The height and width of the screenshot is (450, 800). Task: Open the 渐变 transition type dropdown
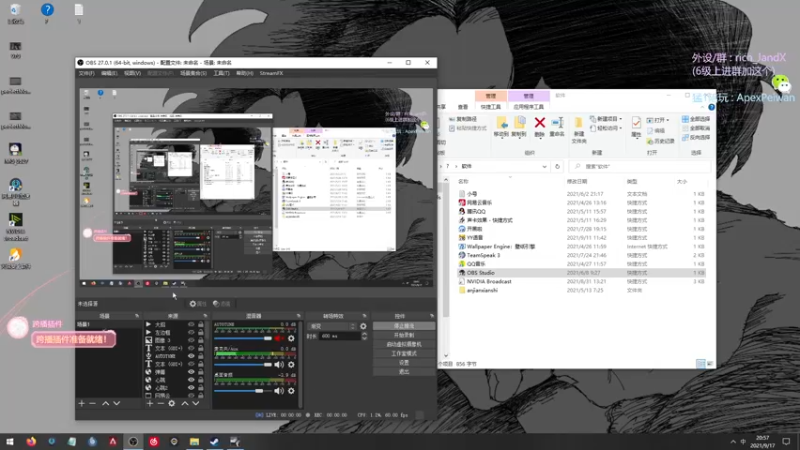click(332, 326)
